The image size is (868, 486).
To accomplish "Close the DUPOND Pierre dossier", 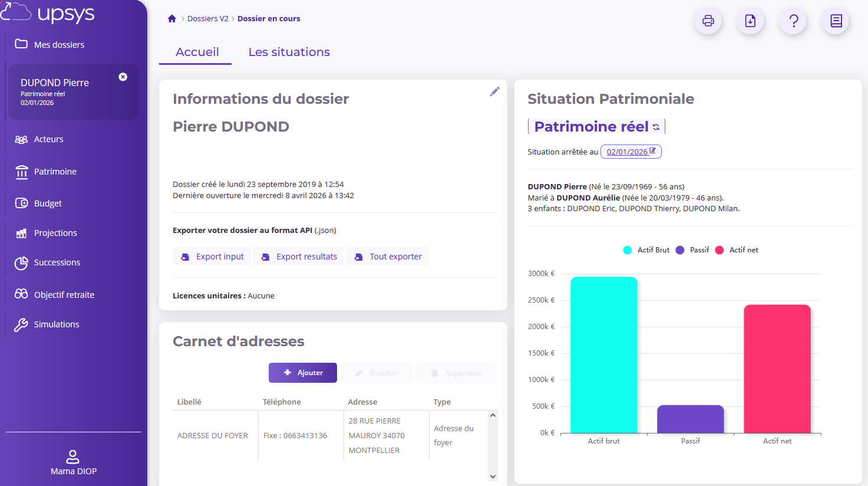I will point(123,77).
